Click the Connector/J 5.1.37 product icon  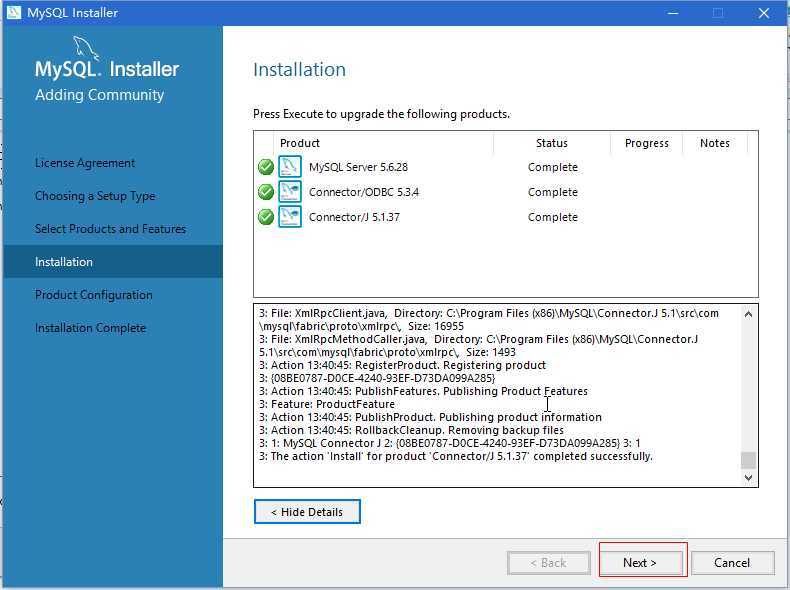coord(290,217)
